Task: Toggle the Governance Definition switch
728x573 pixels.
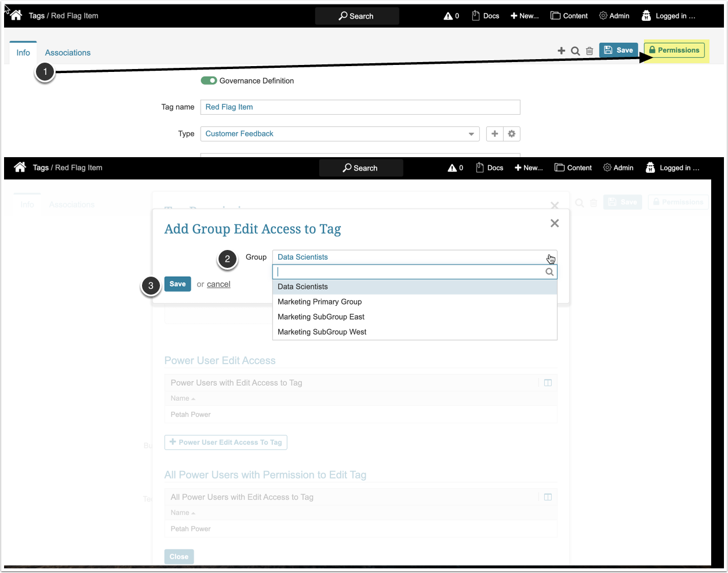Action: tap(209, 81)
